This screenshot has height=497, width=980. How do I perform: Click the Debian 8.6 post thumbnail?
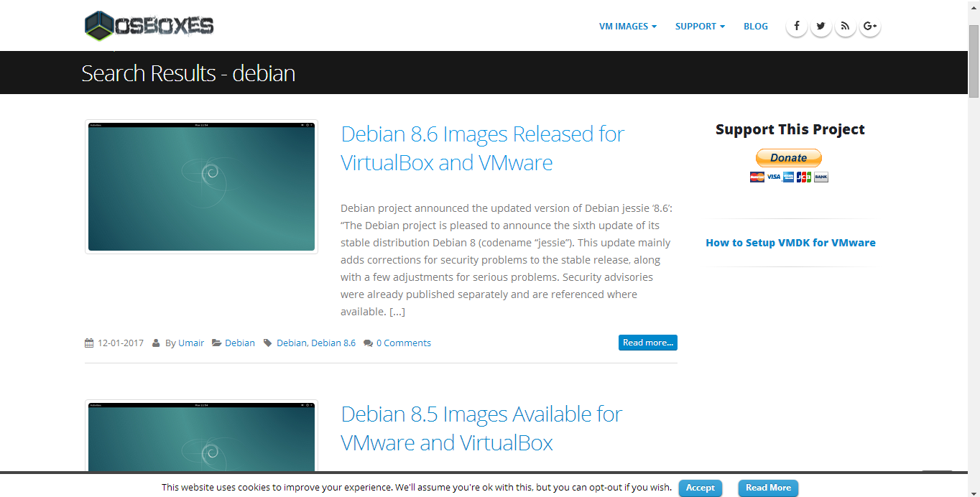(201, 187)
